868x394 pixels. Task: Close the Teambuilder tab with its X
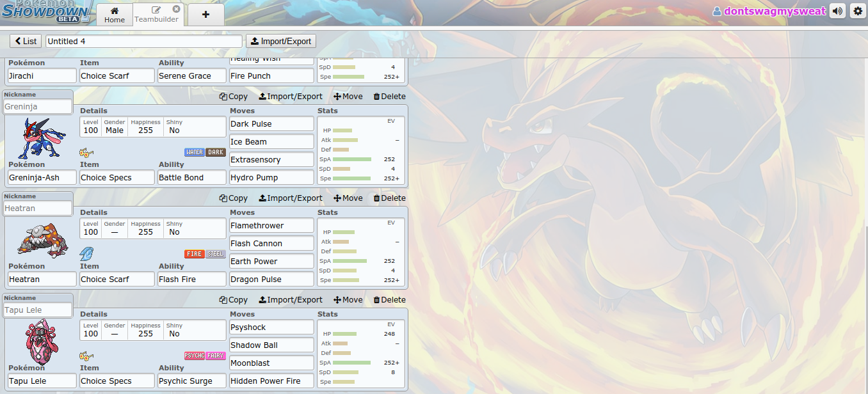[176, 9]
